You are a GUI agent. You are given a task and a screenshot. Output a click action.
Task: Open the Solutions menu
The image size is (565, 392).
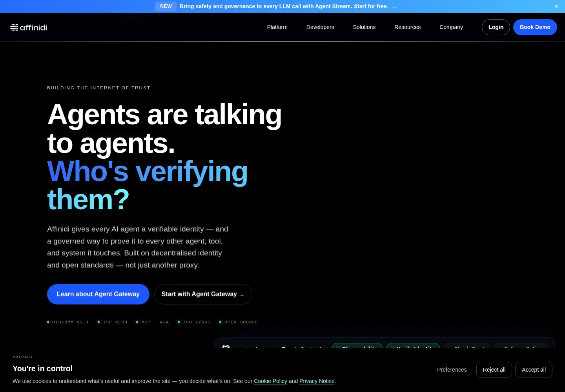tap(364, 27)
